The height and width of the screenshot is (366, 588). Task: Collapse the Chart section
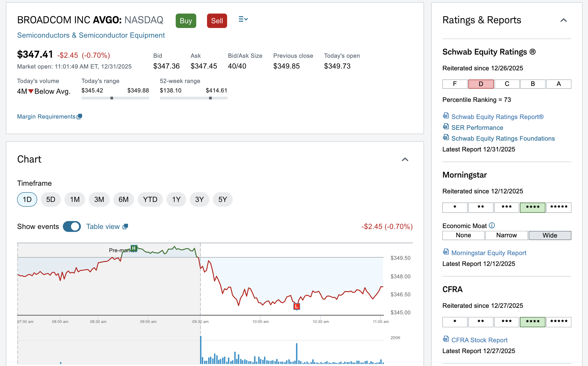pyautogui.click(x=405, y=159)
